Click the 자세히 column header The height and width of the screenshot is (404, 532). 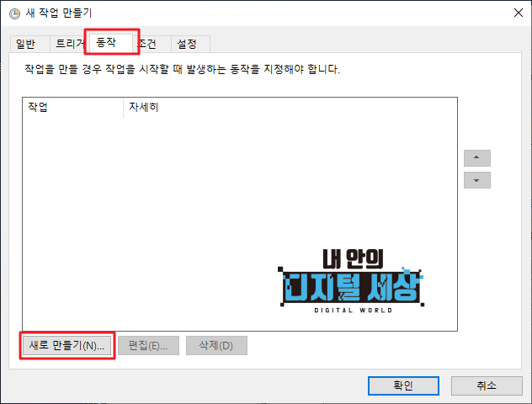point(290,107)
